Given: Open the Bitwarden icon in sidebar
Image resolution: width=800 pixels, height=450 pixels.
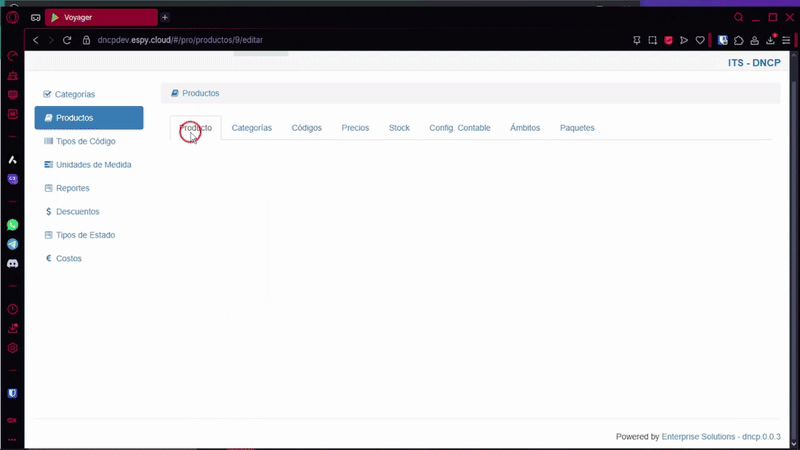Looking at the screenshot, I should [13, 394].
